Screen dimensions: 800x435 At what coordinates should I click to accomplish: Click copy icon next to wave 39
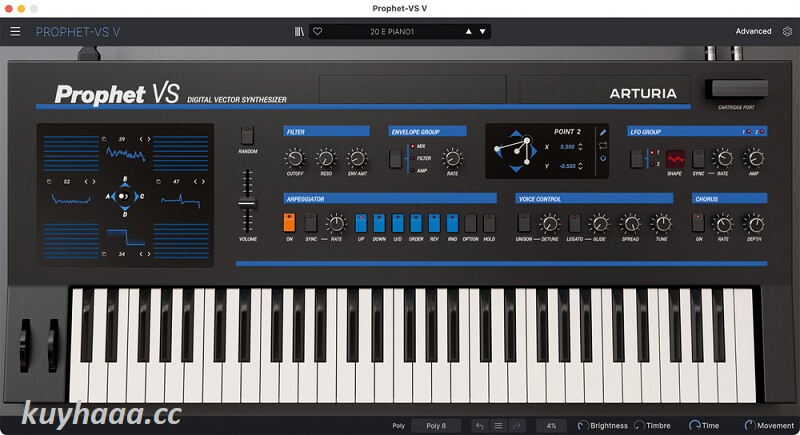coord(104,139)
